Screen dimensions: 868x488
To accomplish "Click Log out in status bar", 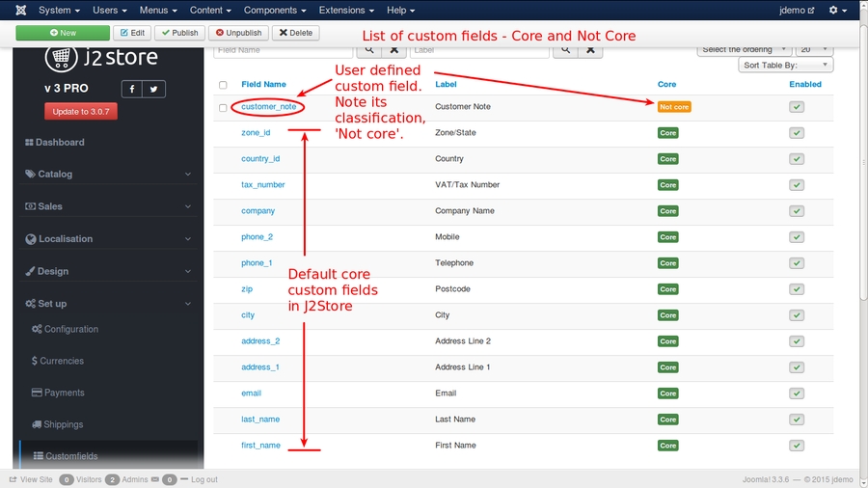I will click(199, 479).
